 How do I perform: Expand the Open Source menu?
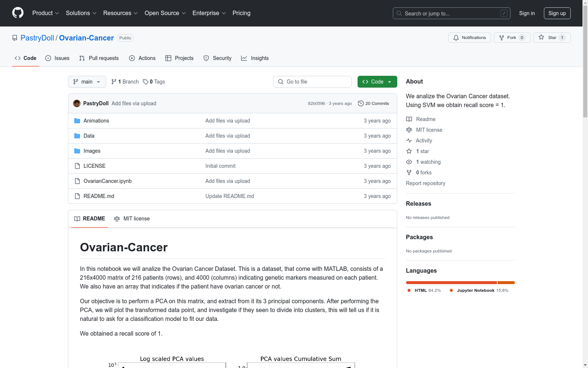tap(165, 13)
